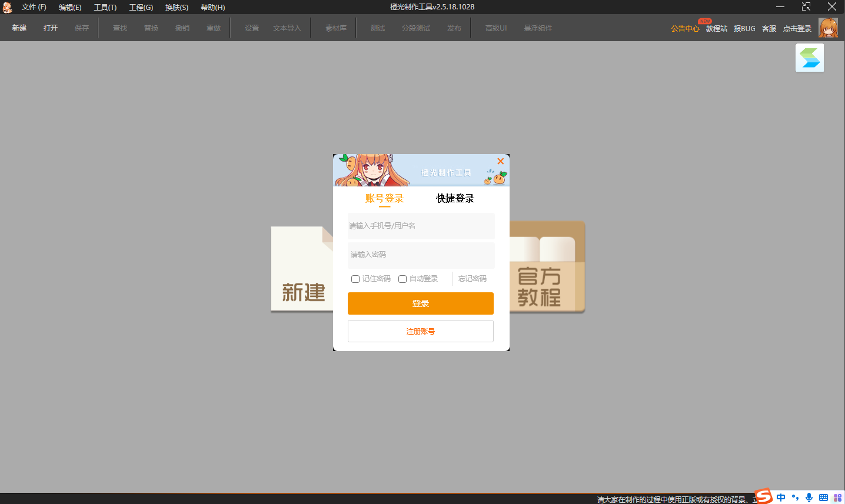
Task: Click the blue-green floating logo icon
Action: click(x=810, y=58)
